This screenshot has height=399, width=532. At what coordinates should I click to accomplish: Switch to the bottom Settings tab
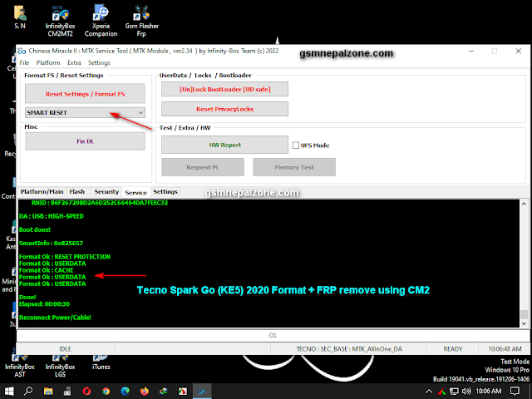[x=165, y=192]
